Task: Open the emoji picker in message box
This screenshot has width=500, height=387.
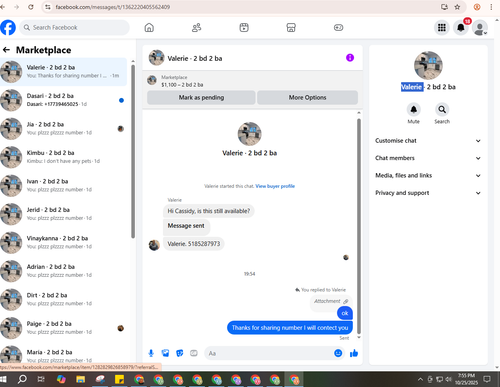Action: [338, 353]
